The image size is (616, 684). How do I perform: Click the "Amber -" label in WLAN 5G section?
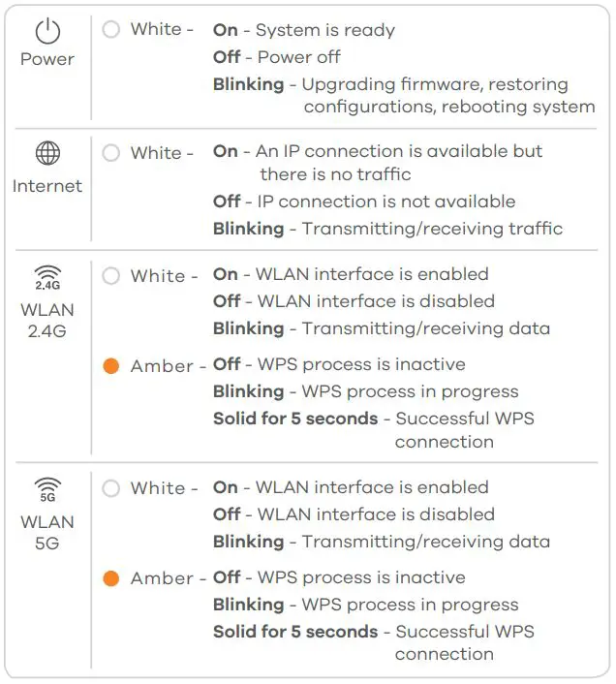pos(169,578)
